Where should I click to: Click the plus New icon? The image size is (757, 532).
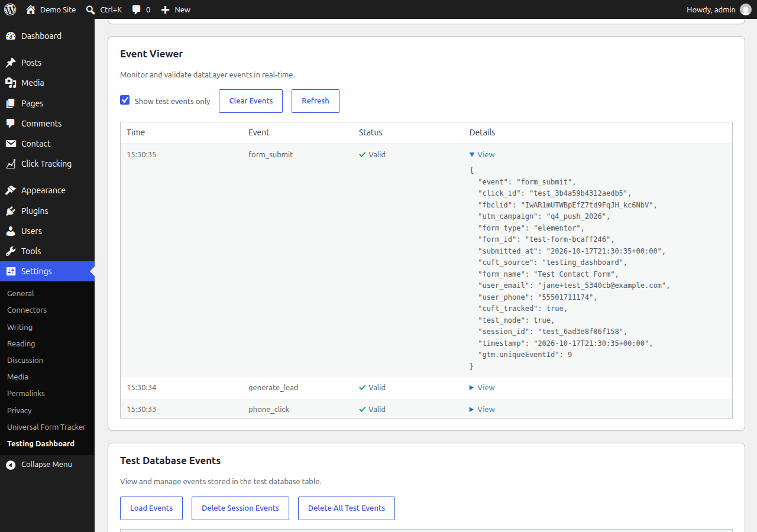click(165, 9)
